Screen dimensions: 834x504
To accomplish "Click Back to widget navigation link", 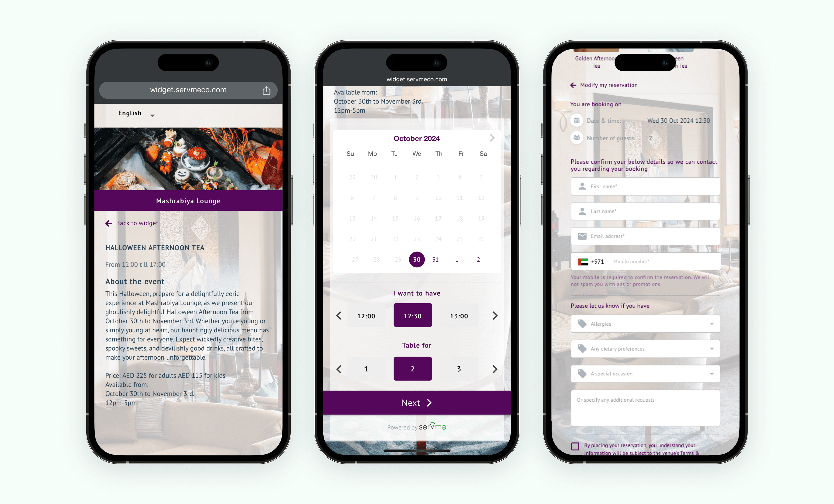I will coord(131,223).
